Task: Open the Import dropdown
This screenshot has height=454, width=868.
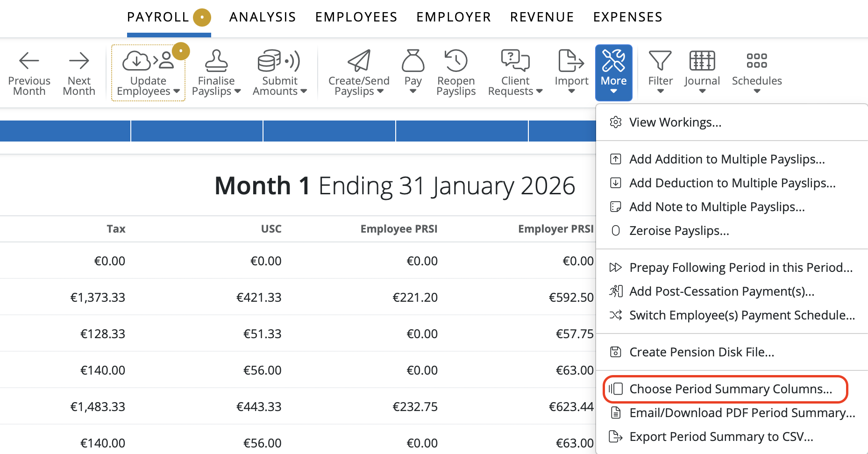Action: (x=571, y=72)
